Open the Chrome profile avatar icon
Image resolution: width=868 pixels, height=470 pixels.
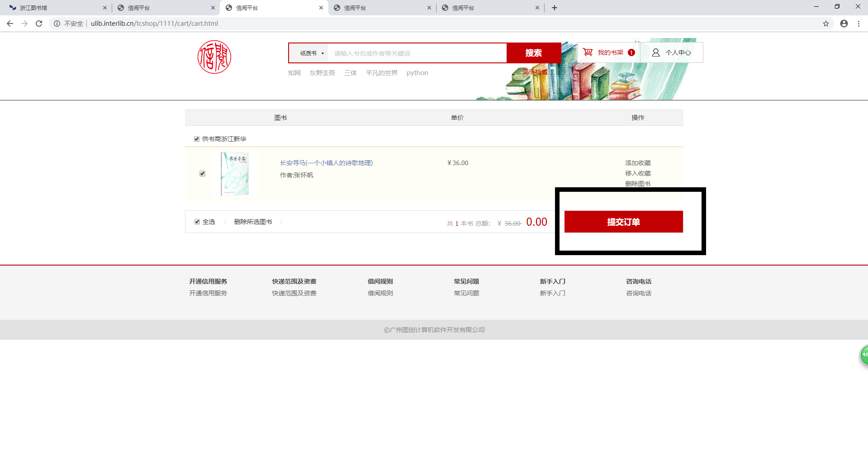coord(844,24)
